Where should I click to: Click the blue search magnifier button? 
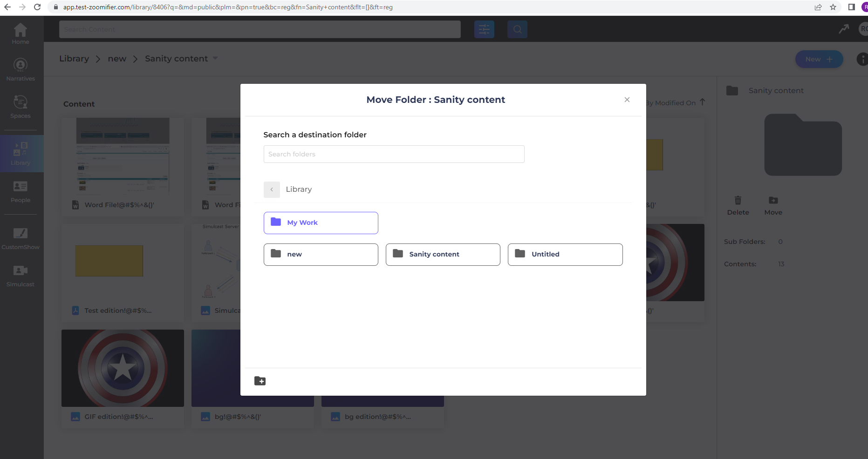pos(517,29)
